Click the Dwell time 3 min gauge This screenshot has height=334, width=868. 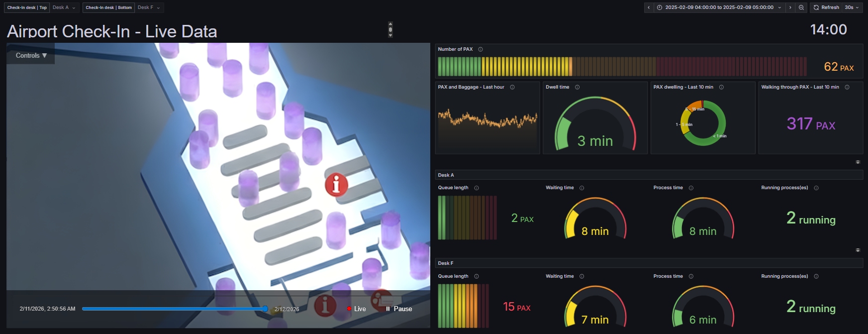point(595,123)
